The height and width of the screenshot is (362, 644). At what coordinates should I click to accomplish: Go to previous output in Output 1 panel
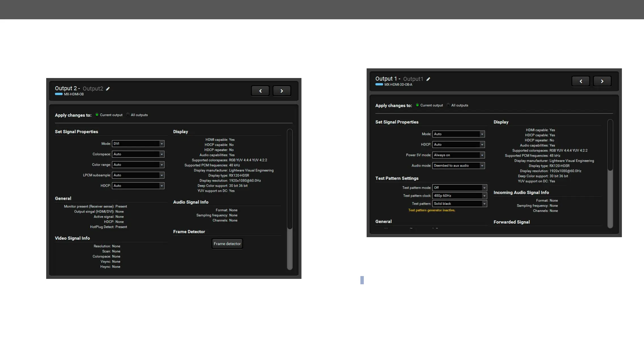[x=581, y=81]
